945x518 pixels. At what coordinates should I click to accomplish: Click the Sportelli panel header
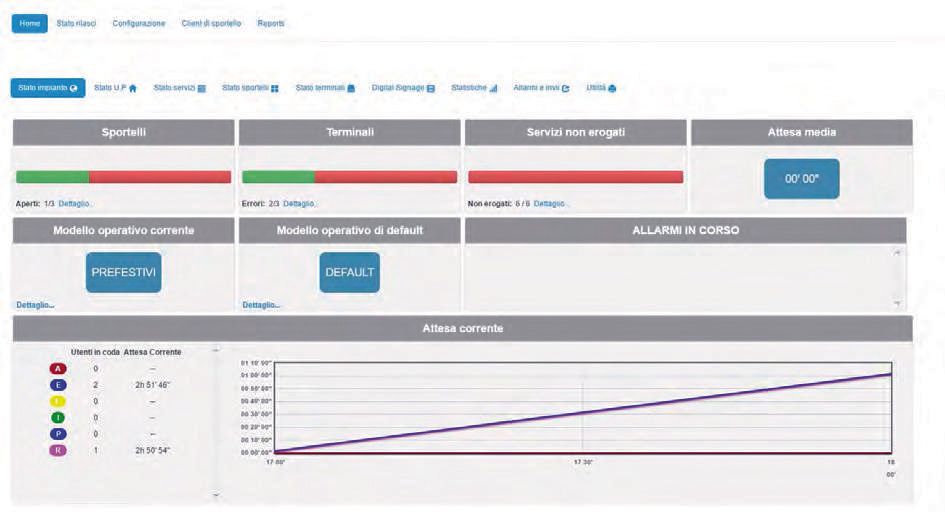[124, 132]
